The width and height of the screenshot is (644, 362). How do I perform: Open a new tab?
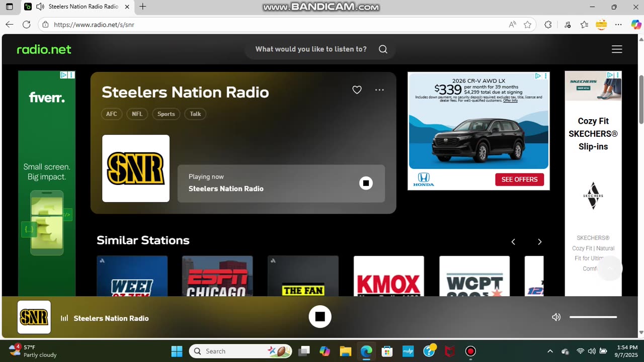143,7
